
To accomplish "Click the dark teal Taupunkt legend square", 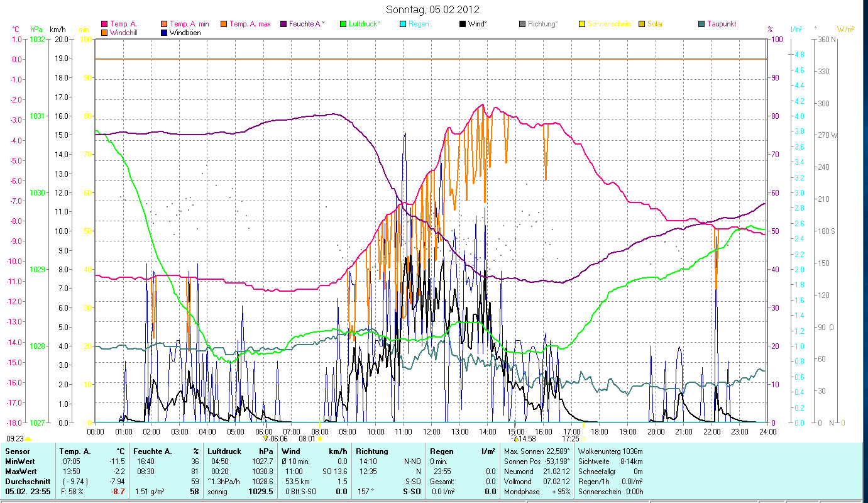I will [x=701, y=25].
